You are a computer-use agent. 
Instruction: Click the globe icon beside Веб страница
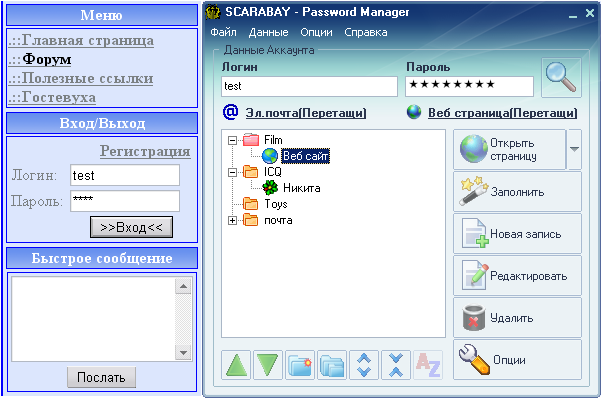tap(414, 112)
